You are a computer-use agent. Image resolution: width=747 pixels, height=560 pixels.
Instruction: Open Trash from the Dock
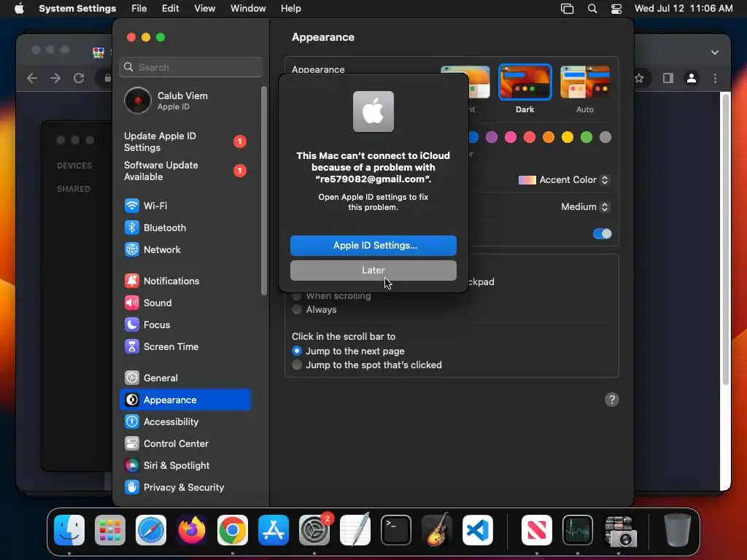[x=677, y=530]
